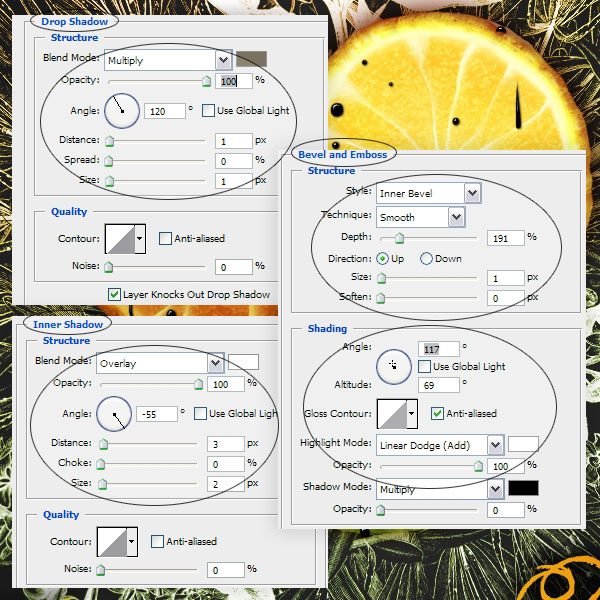Enable Anti-aliased in Drop Shadow Quality
Screen dimensions: 600x600
(165, 238)
